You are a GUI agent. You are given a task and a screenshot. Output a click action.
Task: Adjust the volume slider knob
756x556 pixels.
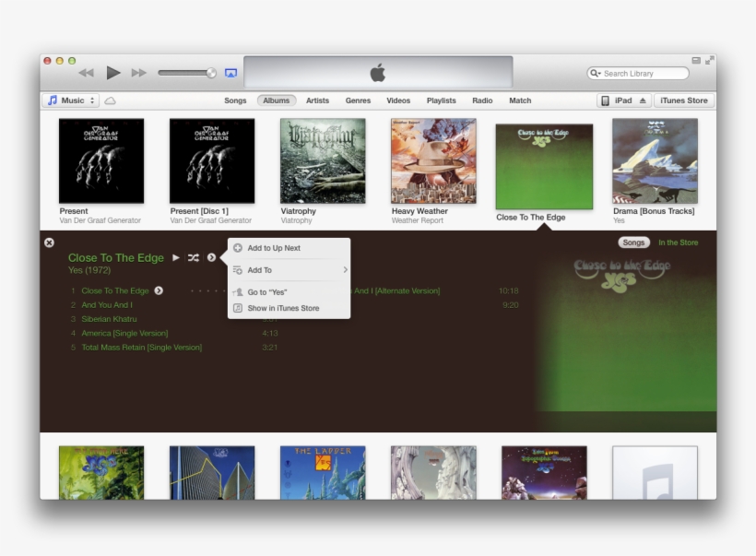click(x=211, y=73)
